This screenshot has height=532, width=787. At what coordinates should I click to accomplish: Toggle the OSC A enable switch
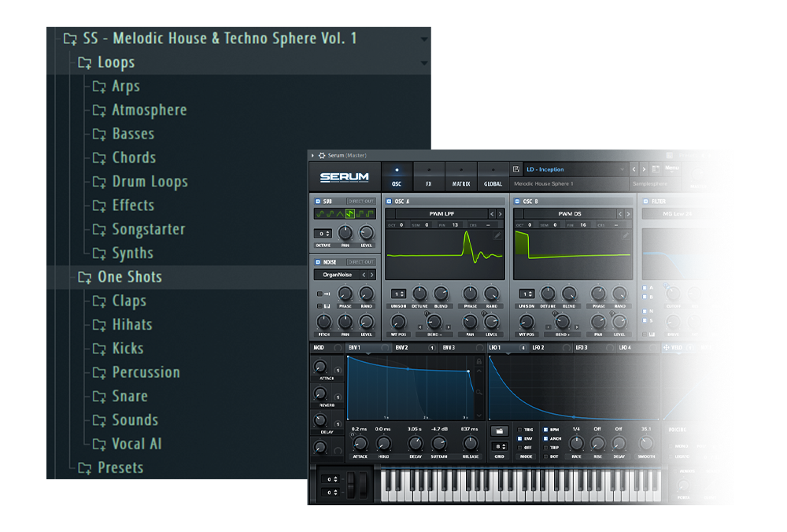coord(389,201)
